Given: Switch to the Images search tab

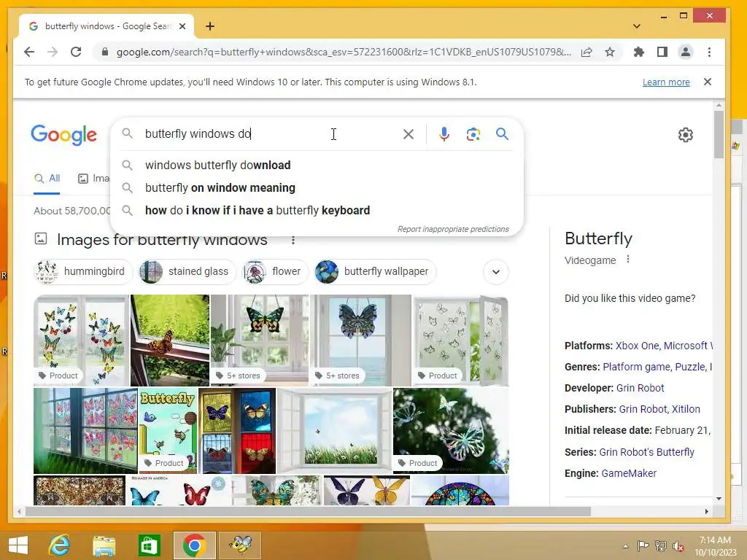Looking at the screenshot, I should (x=94, y=179).
